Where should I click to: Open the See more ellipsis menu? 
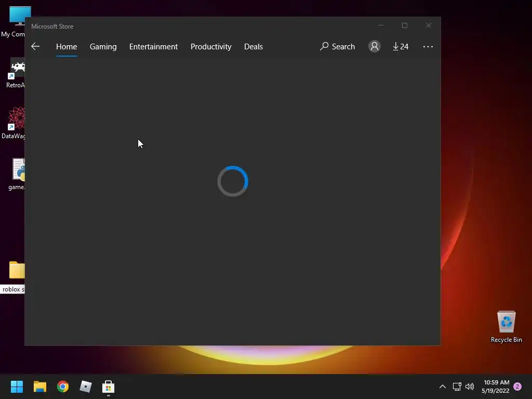pyautogui.click(x=428, y=46)
